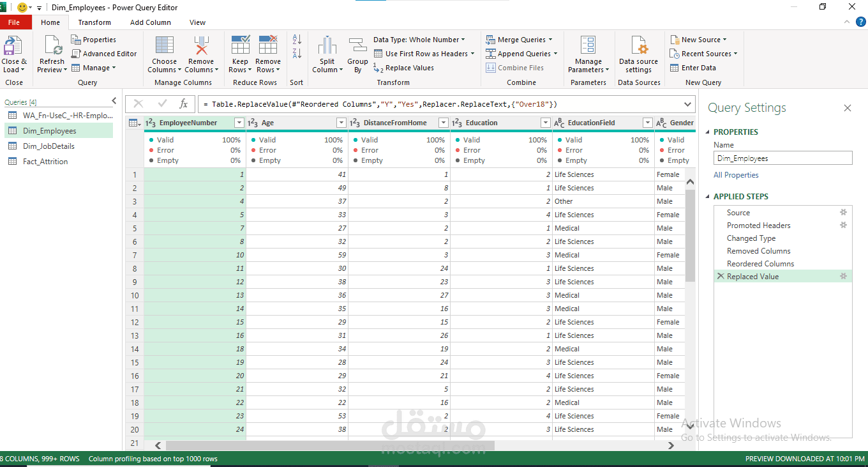Click the smiley feedback icon
The image size is (868, 467).
click(x=23, y=8)
